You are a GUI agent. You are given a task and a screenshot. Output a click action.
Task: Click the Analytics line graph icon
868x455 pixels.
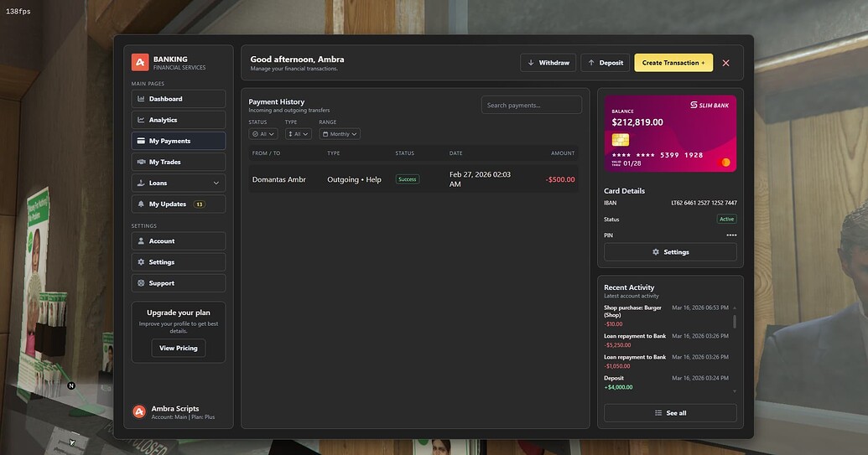click(x=141, y=120)
